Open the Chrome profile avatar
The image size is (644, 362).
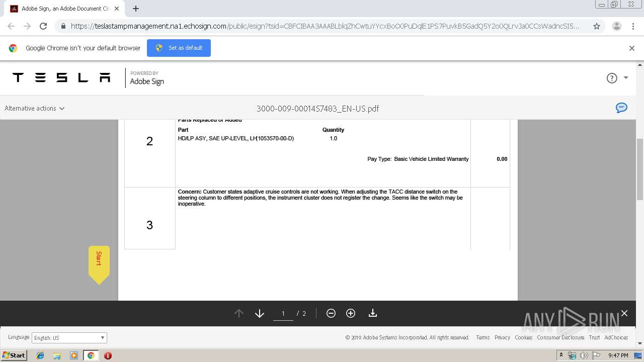pyautogui.click(x=616, y=26)
